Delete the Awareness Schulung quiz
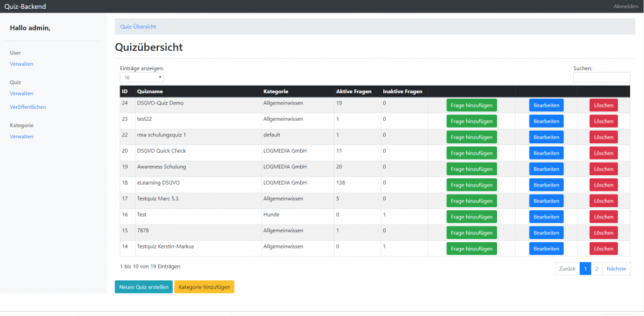This screenshot has height=316, width=644. (x=603, y=169)
